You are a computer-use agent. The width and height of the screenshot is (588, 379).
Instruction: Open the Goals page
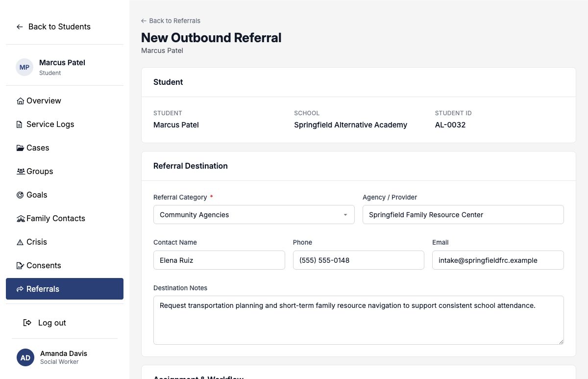65,195
